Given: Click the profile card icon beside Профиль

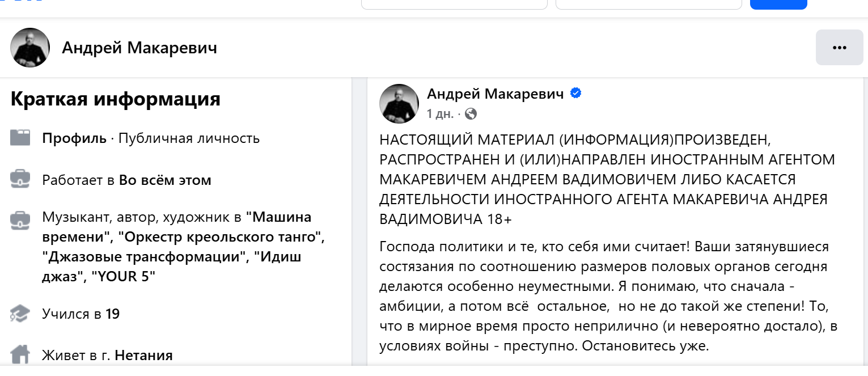Looking at the screenshot, I should click(20, 138).
